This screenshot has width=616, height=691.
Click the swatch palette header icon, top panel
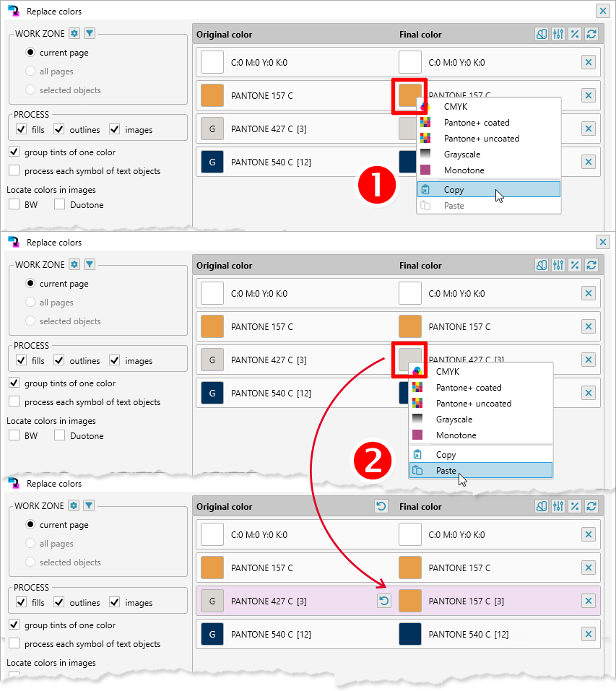coord(542,34)
